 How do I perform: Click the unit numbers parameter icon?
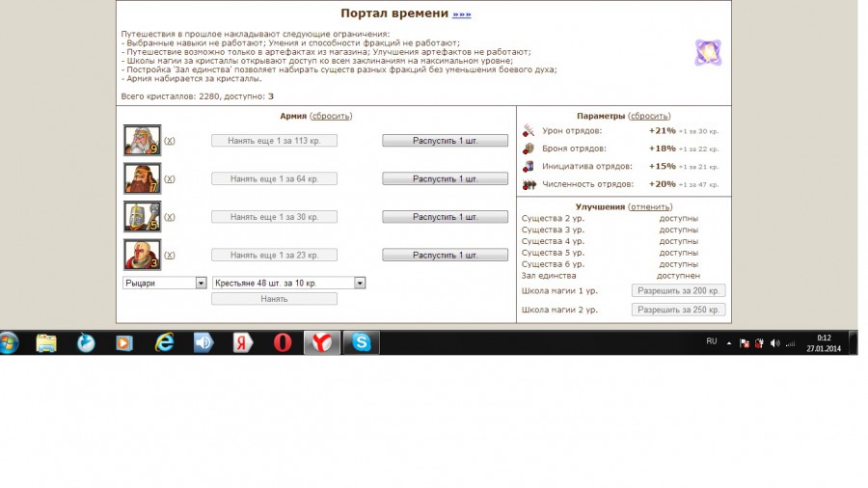(529, 184)
